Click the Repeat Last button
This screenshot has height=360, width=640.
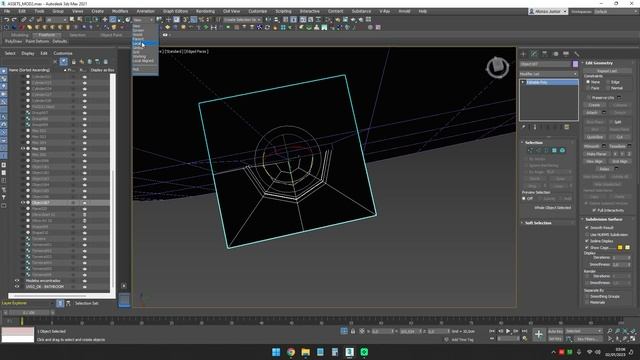tap(607, 71)
